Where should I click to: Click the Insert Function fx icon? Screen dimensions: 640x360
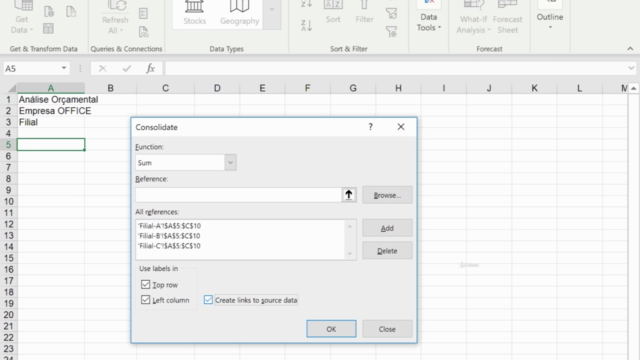pyautogui.click(x=150, y=69)
